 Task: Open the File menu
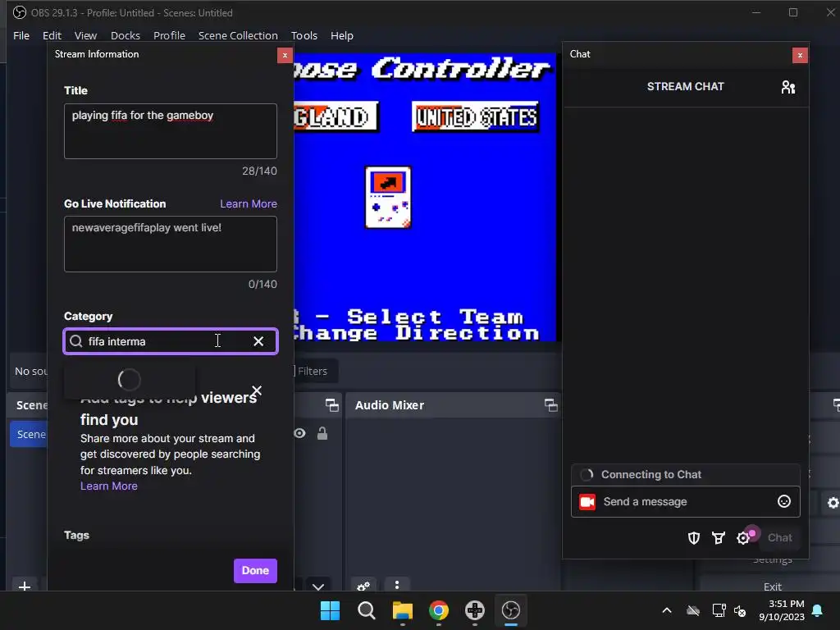tap(21, 36)
